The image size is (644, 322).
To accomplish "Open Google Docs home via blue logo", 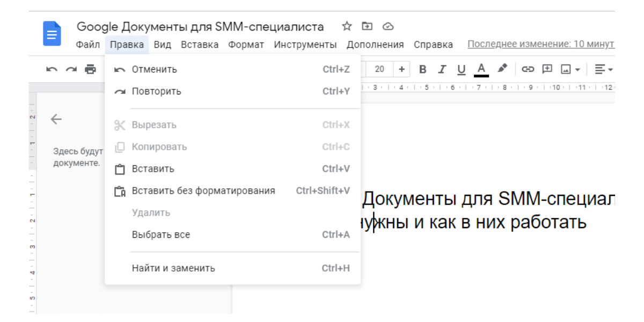I will (x=53, y=35).
